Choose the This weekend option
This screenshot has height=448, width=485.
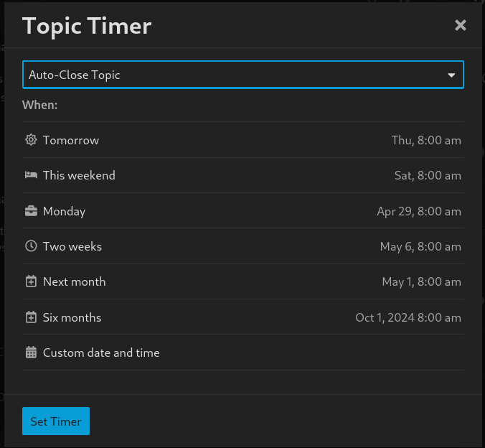coord(79,175)
